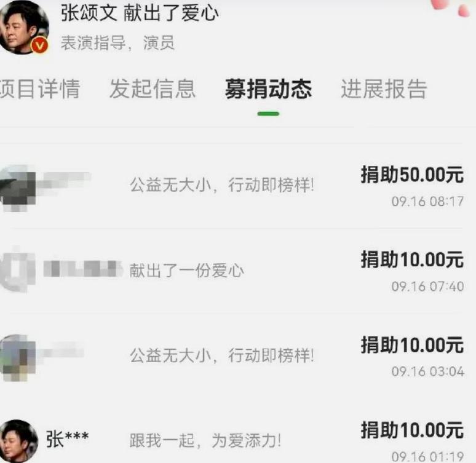Image resolution: width=476 pixels, height=463 pixels.
Task: Tap the donor name 张***
Action: coord(68,438)
